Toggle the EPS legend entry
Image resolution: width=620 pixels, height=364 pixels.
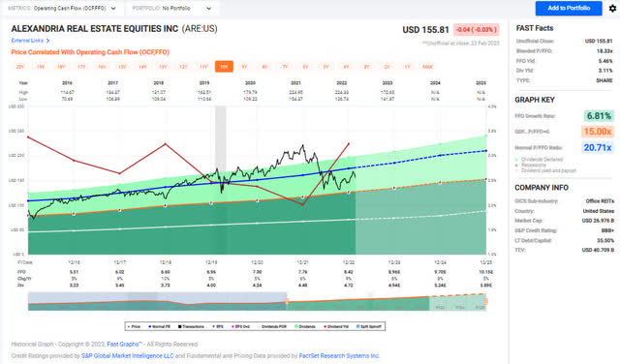pos(218,326)
